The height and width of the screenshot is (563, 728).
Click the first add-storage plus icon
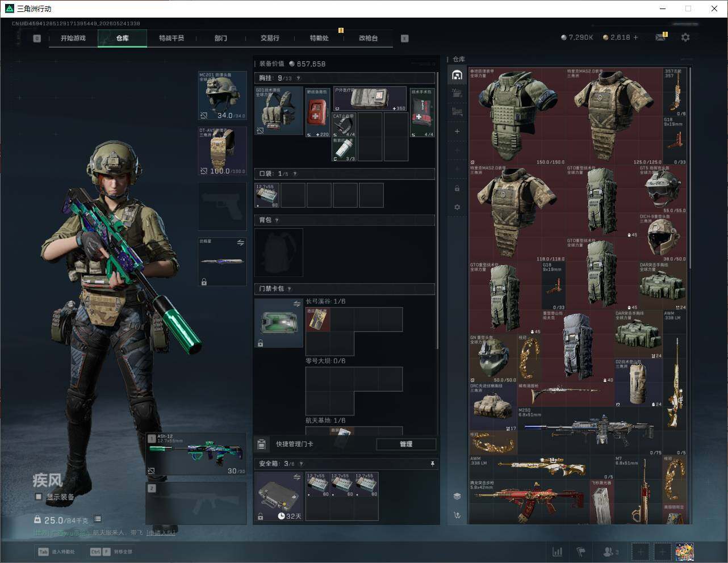pos(457,131)
